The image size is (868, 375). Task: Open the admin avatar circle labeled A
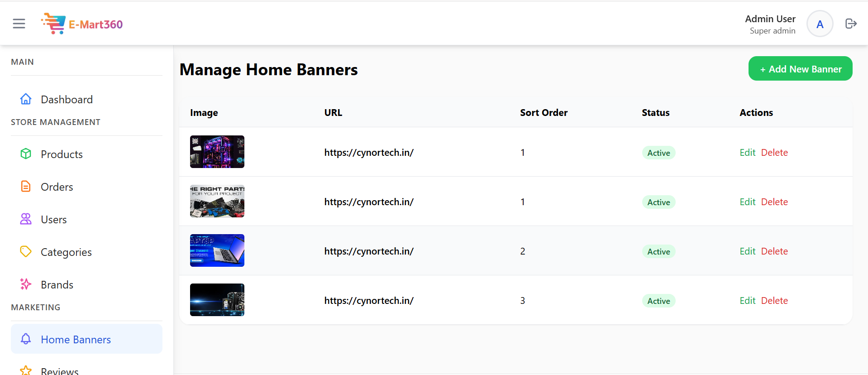(x=820, y=23)
